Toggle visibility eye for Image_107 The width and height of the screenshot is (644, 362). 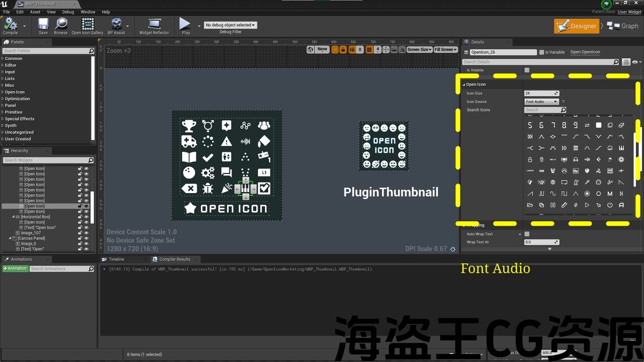(x=86, y=233)
